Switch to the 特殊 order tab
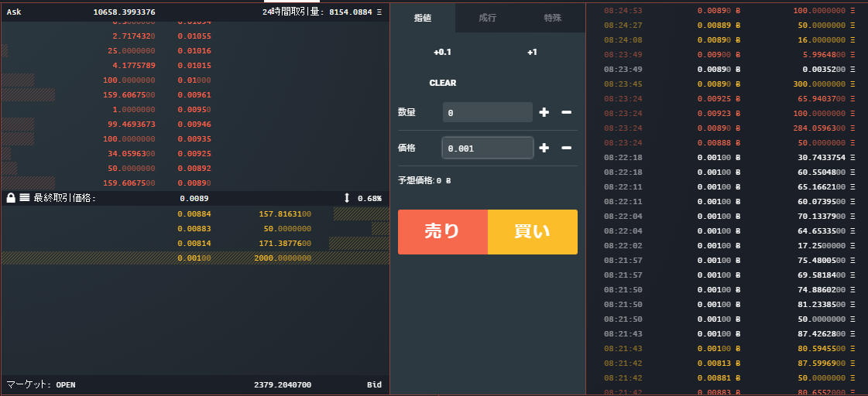 (x=552, y=18)
